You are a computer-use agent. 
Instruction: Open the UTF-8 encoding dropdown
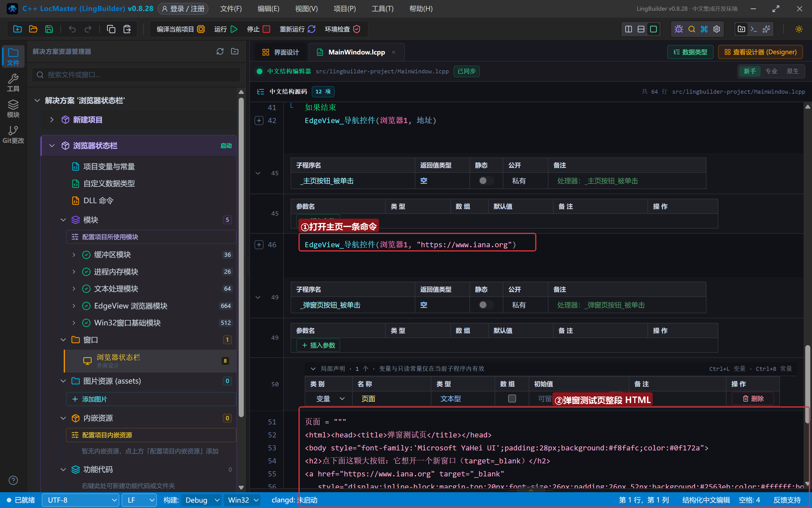(80, 500)
